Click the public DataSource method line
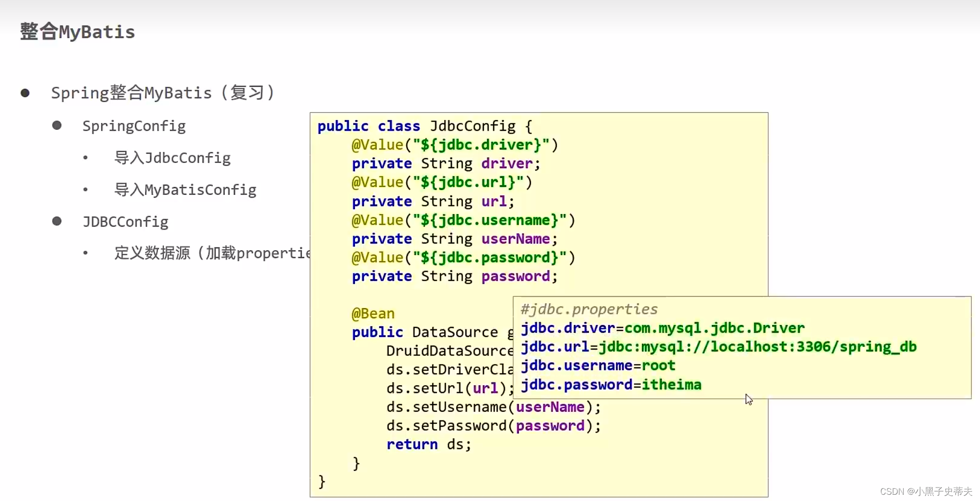This screenshot has width=980, height=501. (433, 332)
